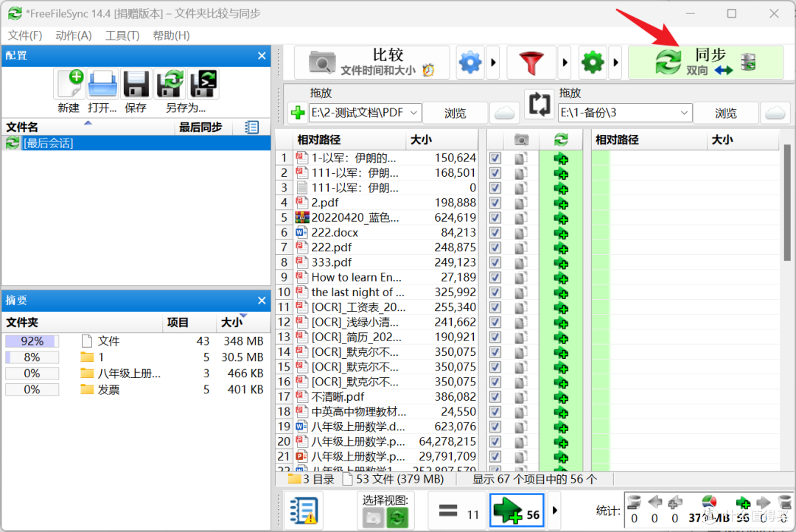796x532 pixels.
Task: Uncheck the checkbox for row 3
Action: point(495,188)
